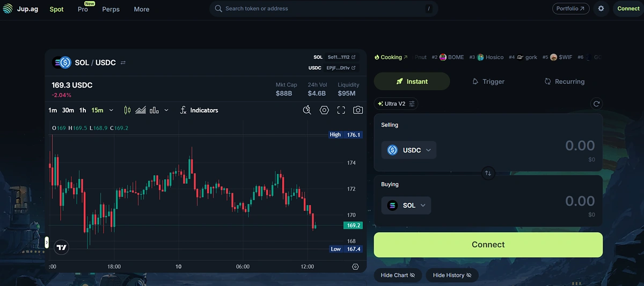This screenshot has width=644, height=286.
Task: Select the 1h timeframe
Action: pos(83,110)
